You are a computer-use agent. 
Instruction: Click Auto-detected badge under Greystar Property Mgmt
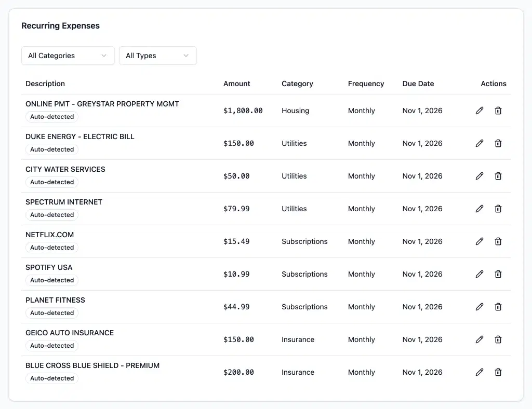tap(52, 117)
